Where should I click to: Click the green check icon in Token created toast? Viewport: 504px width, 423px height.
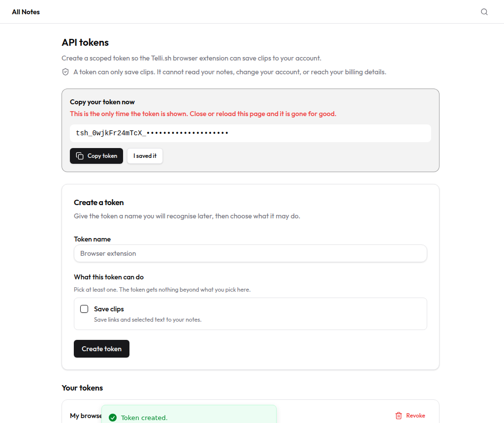tap(113, 418)
